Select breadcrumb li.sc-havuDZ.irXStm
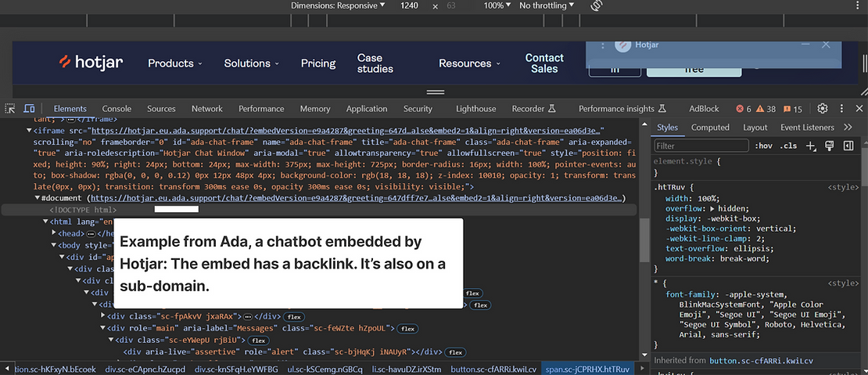Viewport: 868px width, 375px height. click(x=407, y=369)
